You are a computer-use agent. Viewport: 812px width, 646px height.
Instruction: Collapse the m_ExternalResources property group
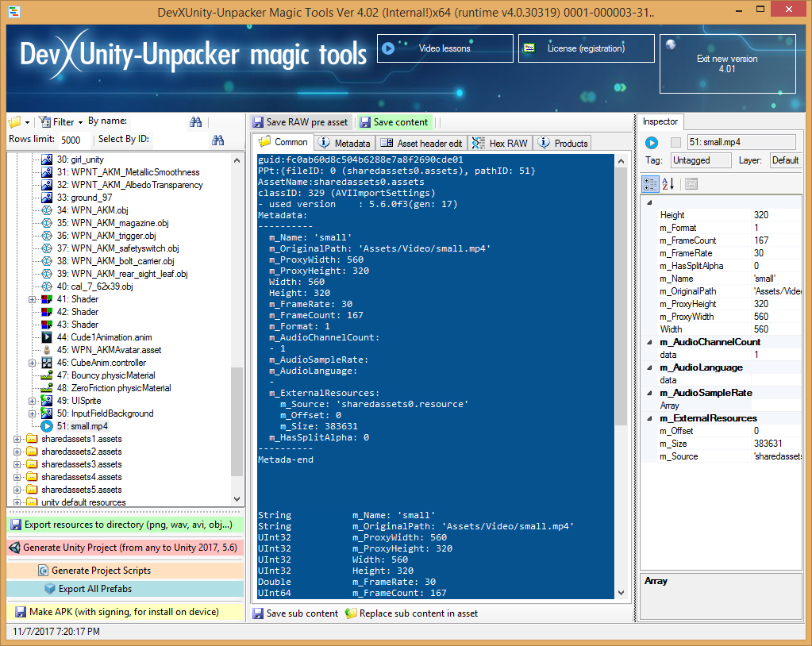[649, 418]
